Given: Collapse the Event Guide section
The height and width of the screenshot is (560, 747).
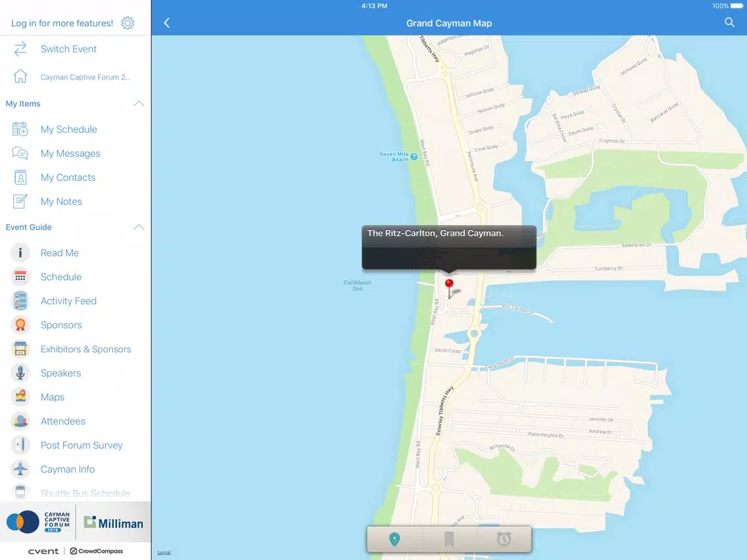Looking at the screenshot, I should [139, 227].
